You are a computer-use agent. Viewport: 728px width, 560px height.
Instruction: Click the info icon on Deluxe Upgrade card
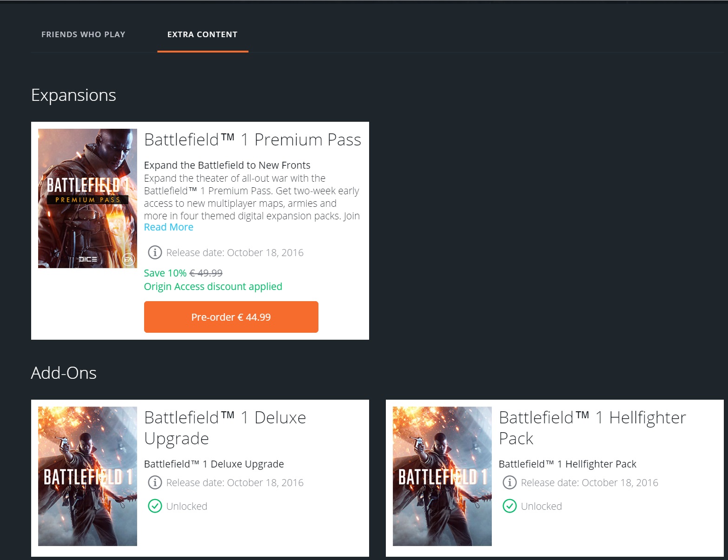(x=155, y=482)
